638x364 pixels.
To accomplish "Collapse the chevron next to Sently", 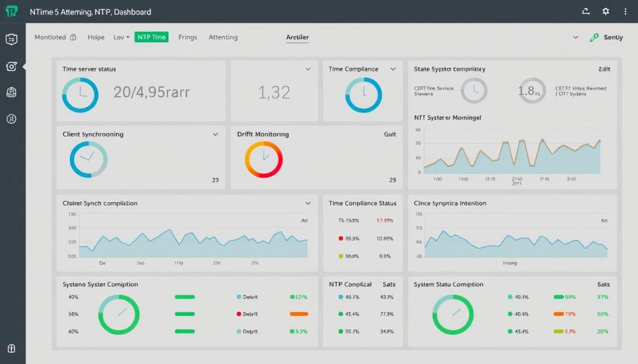I will [x=575, y=37].
